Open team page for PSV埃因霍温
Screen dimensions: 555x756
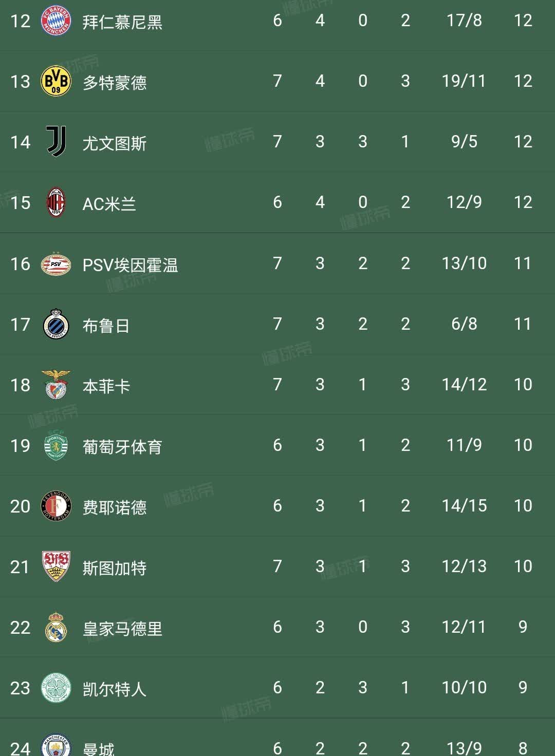130,264
